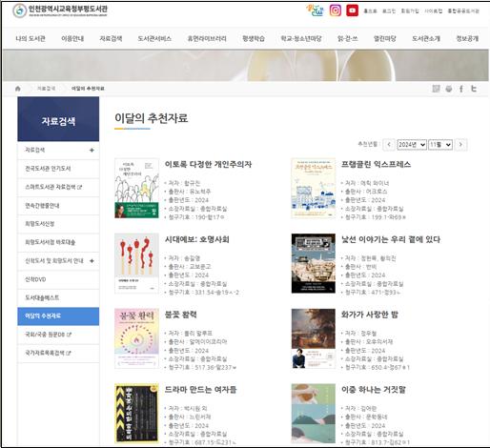Open title 낯선 이야기는 우리 곁에 있다
Viewport: 490px width, 448px height.
pyautogui.click(x=391, y=239)
